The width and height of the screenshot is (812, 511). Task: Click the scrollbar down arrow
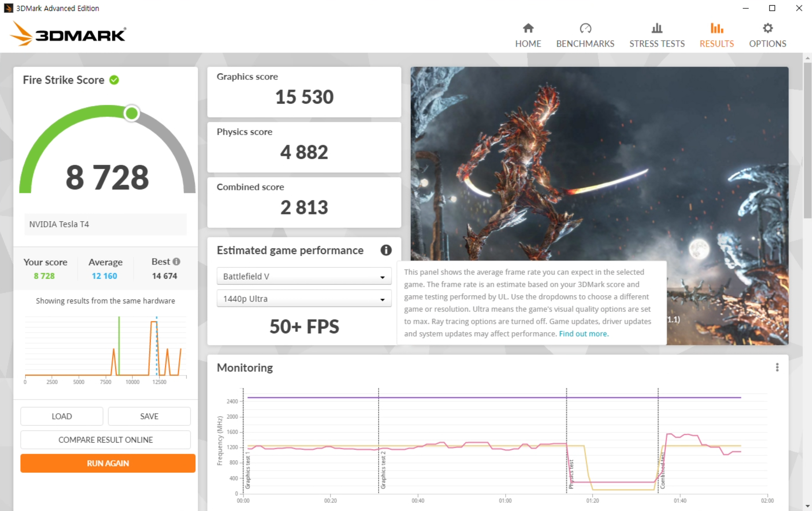point(808,507)
